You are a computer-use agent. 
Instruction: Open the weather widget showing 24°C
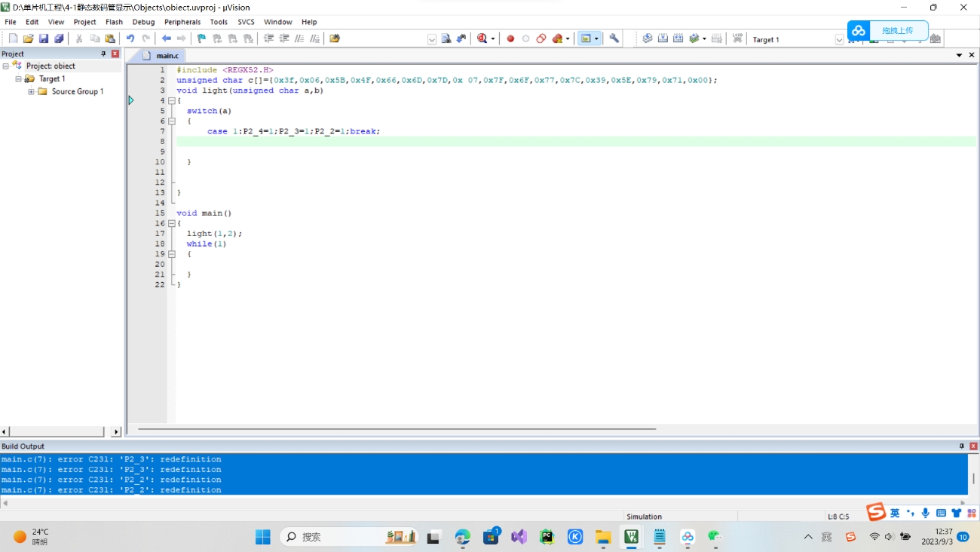pyautogui.click(x=32, y=537)
